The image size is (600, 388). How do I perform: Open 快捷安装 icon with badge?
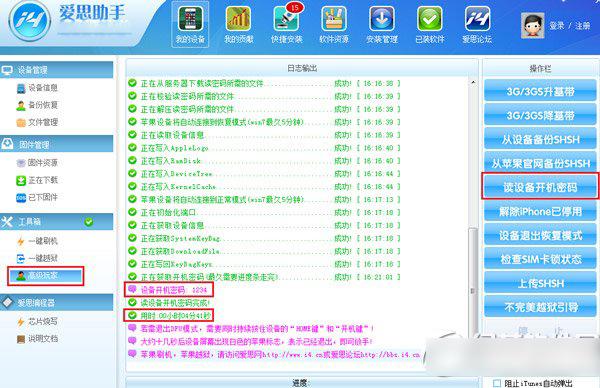click(x=287, y=24)
